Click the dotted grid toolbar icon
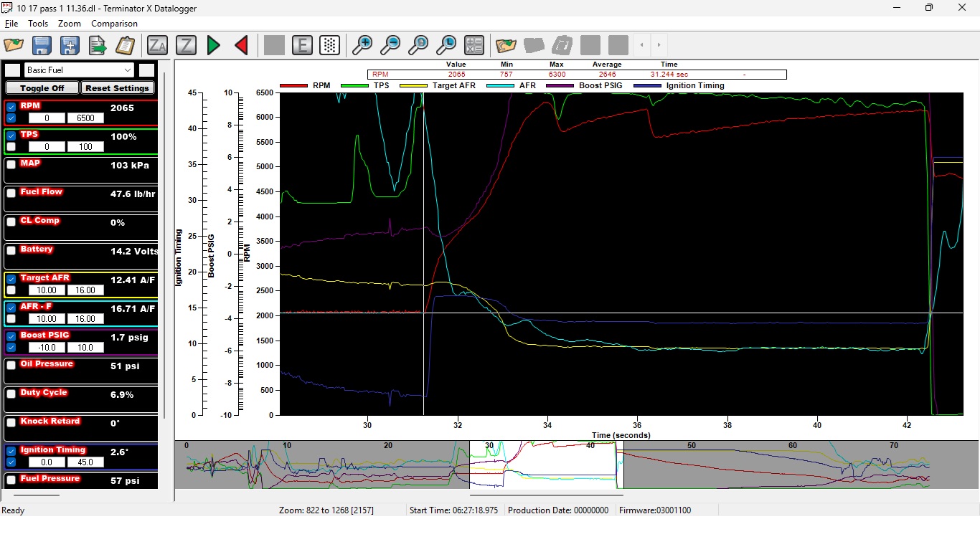The height and width of the screenshot is (552, 980). (x=329, y=45)
